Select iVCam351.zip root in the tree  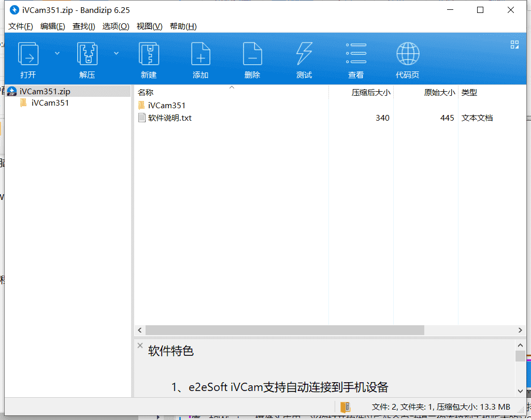coord(68,91)
